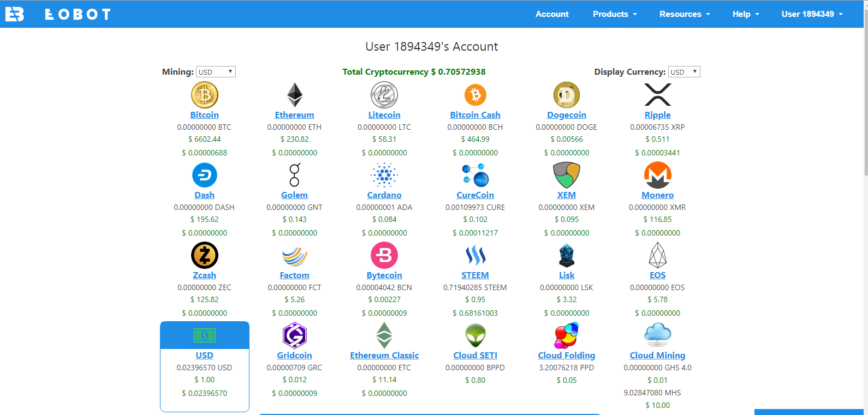Click the Monero orange M icon
This screenshot has height=415, width=868.
click(x=658, y=175)
